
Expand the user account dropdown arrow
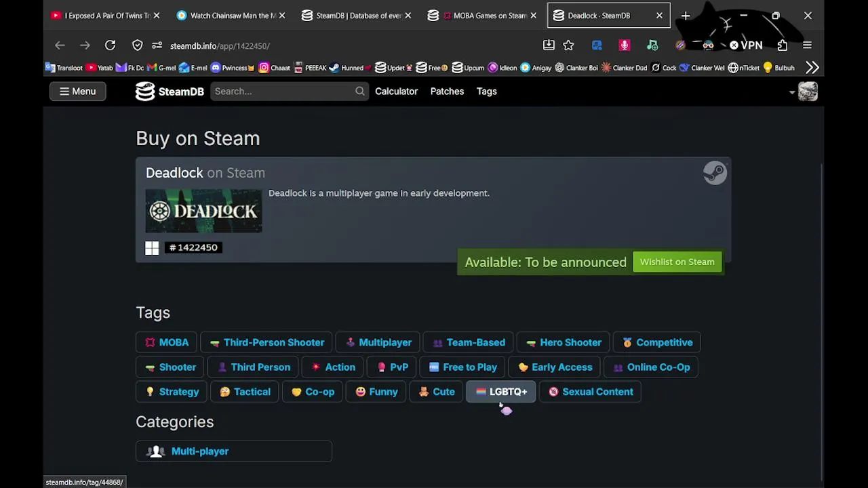[791, 92]
